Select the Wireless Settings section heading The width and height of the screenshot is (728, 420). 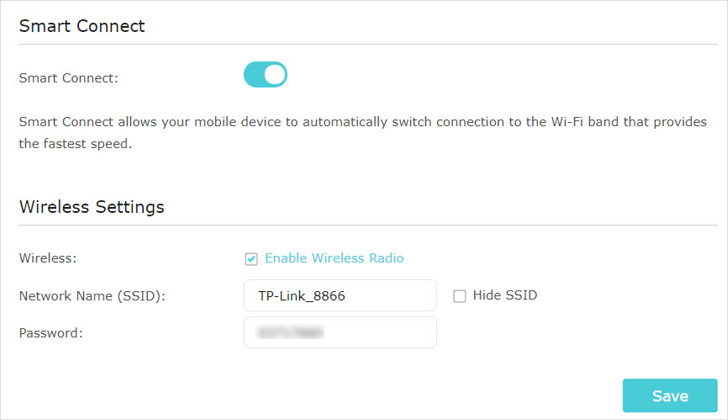coord(91,207)
